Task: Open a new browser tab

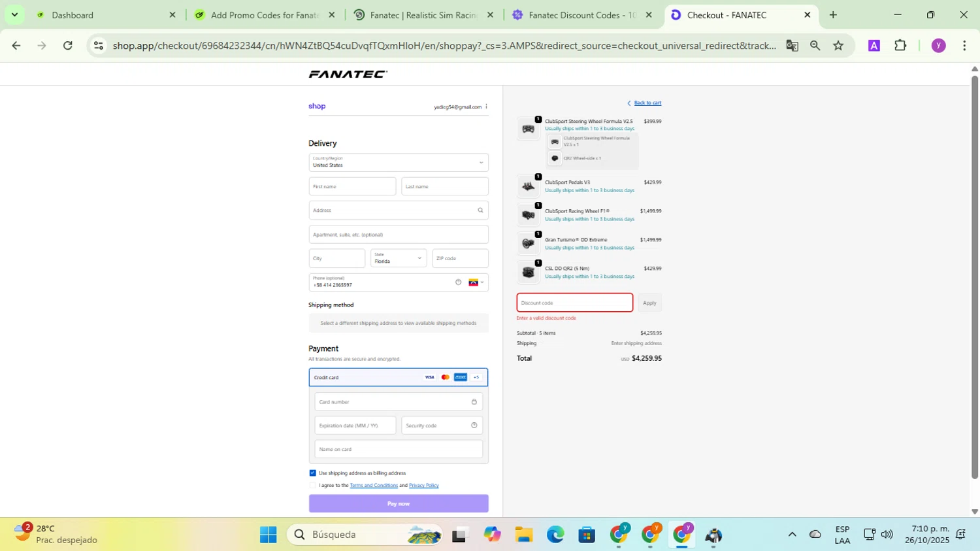Action: (833, 14)
